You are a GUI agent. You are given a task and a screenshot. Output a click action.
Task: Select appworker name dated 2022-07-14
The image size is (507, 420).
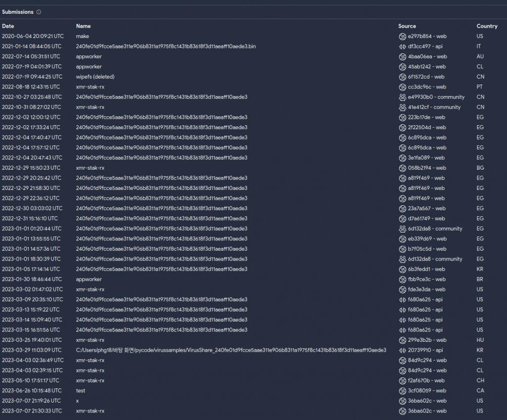pos(89,56)
